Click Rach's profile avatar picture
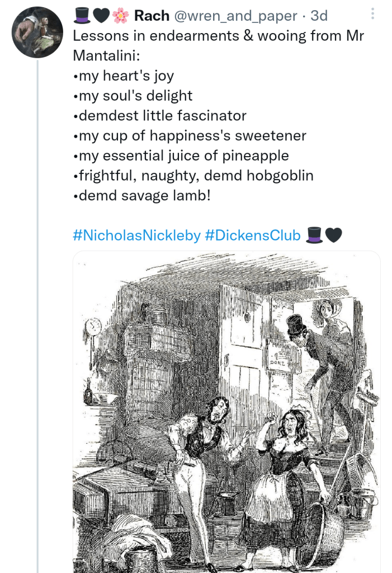 [x=37, y=32]
